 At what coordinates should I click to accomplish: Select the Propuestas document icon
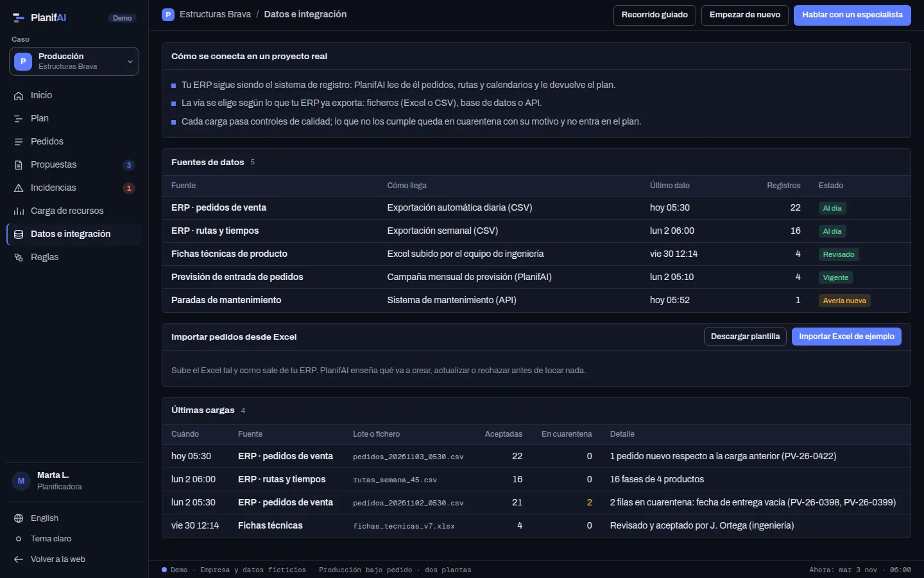19,165
